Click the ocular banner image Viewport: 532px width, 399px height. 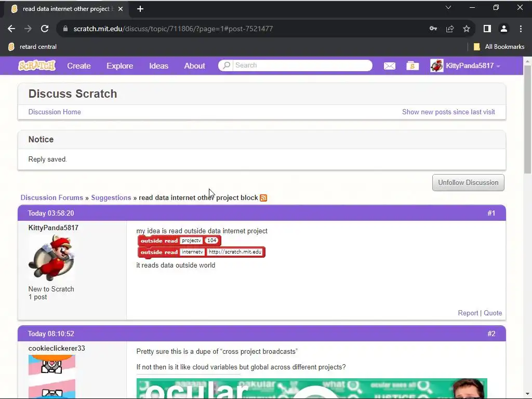click(x=312, y=388)
